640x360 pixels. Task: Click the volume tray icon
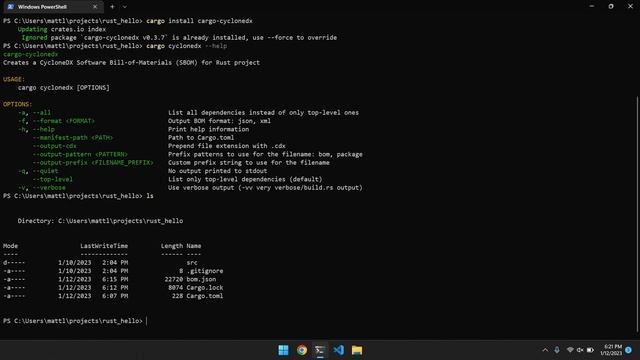coord(580,350)
